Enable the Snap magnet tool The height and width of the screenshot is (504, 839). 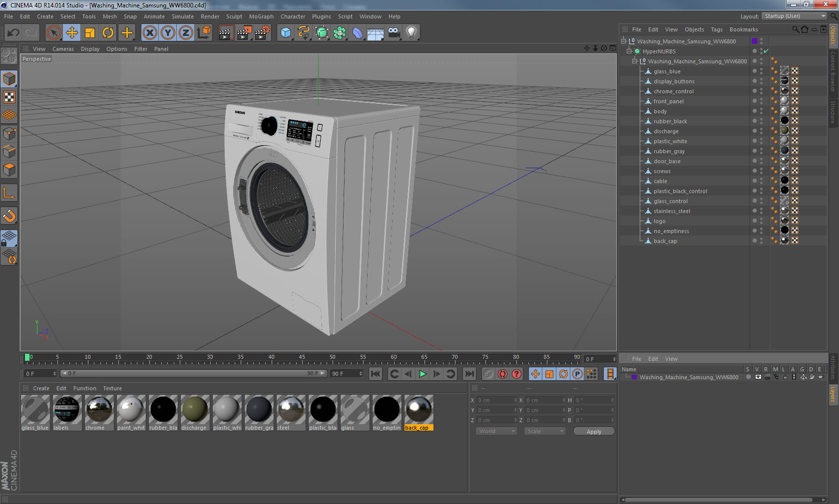9,216
